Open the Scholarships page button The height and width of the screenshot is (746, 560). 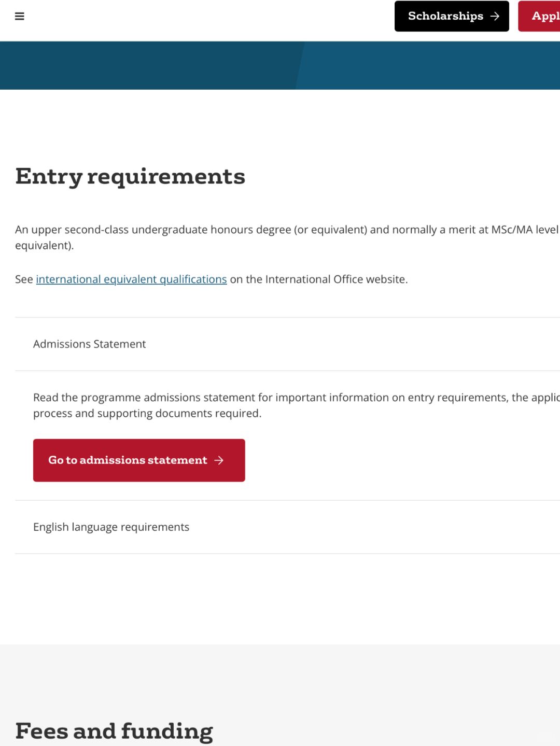coord(446,16)
